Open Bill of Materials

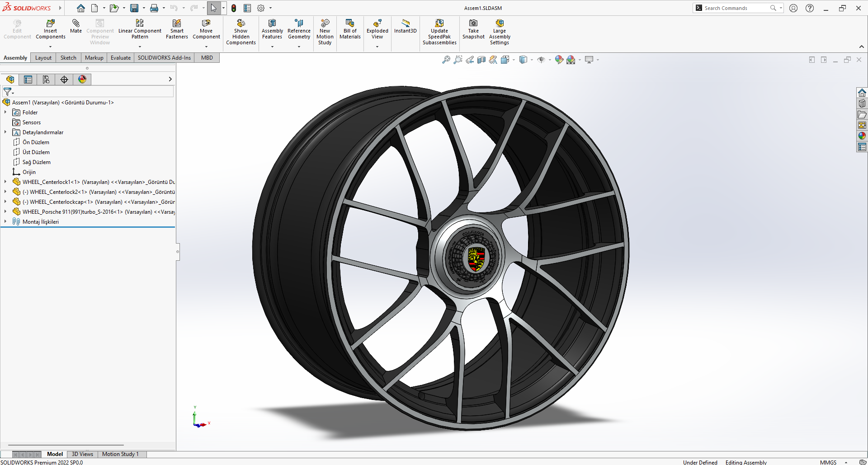click(350, 29)
